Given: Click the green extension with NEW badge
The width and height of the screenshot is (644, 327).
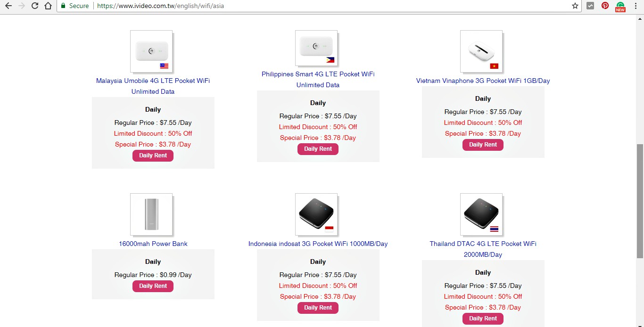Looking at the screenshot, I should point(620,6).
